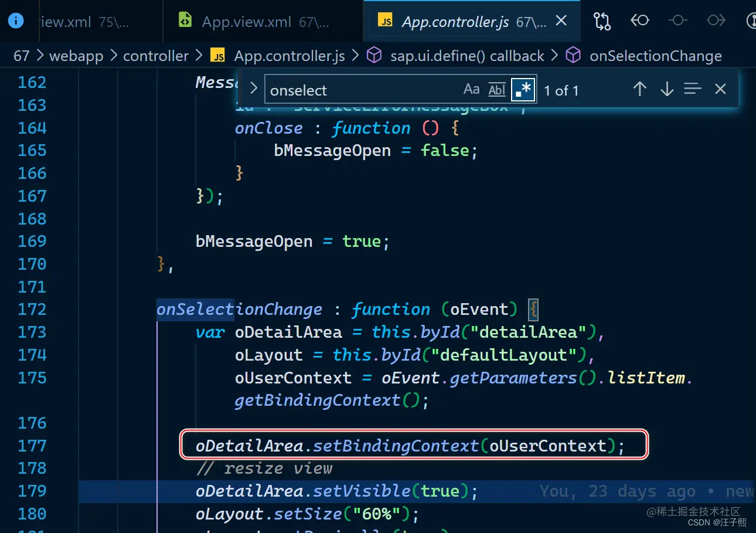
Task: Click the setBindingContext method call
Action: 396,446
